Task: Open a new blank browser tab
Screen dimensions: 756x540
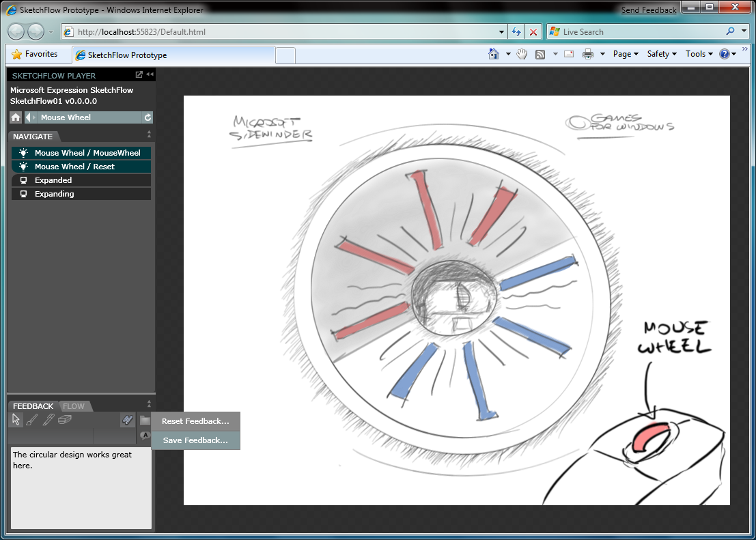Action: (285, 55)
